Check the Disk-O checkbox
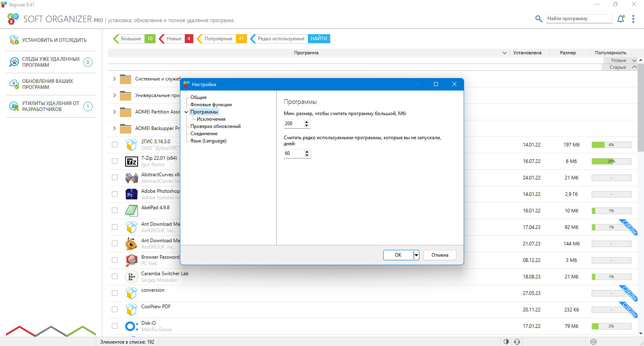The height and width of the screenshot is (346, 644). point(115,326)
